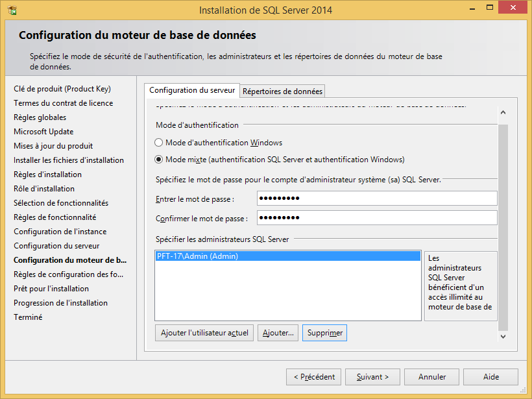Click Terminé step
This screenshot has width=532, height=399.
[x=28, y=317]
